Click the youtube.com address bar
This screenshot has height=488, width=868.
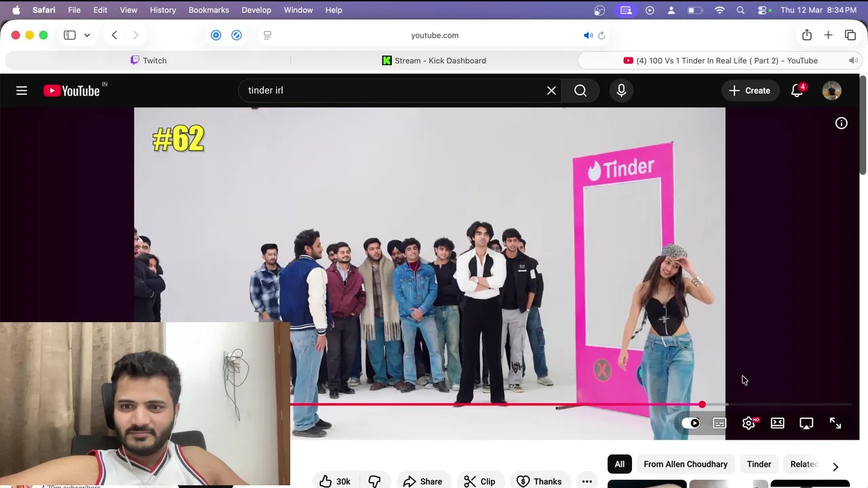pos(435,35)
